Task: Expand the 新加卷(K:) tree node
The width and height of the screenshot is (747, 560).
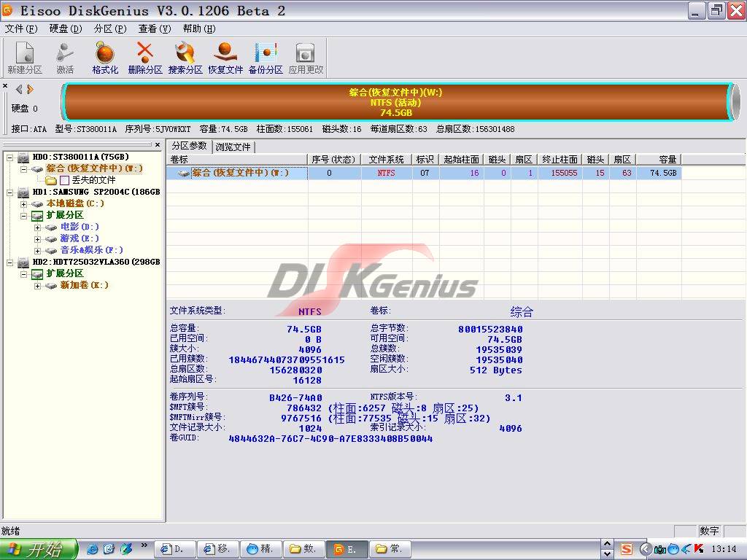Action: click(x=37, y=286)
